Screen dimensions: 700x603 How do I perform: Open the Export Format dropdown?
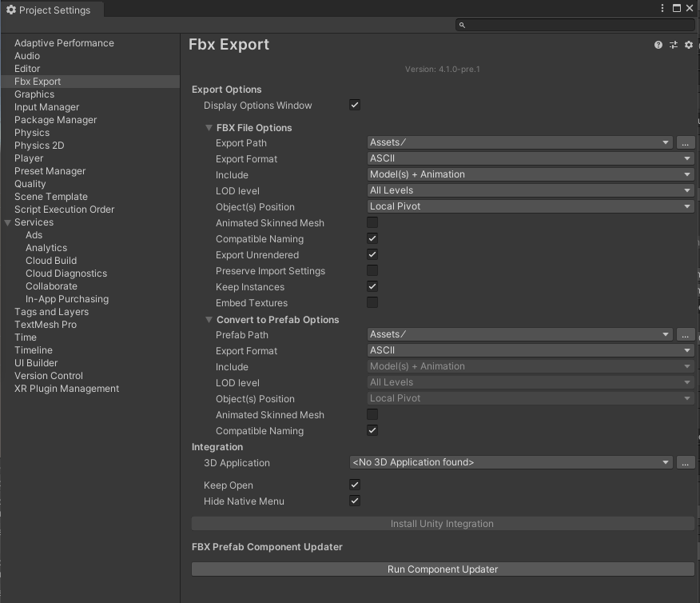point(527,158)
